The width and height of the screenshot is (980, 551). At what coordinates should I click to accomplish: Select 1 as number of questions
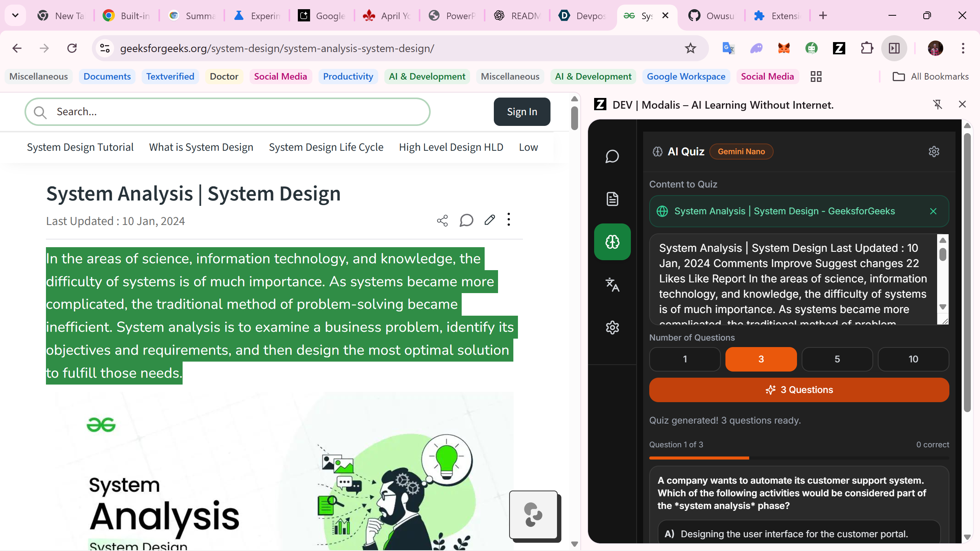click(684, 359)
